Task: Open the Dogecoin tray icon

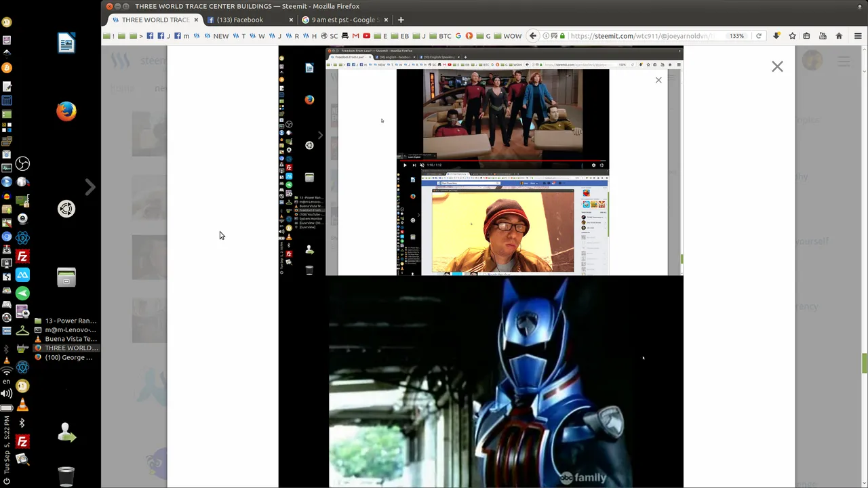Action: tap(22, 386)
